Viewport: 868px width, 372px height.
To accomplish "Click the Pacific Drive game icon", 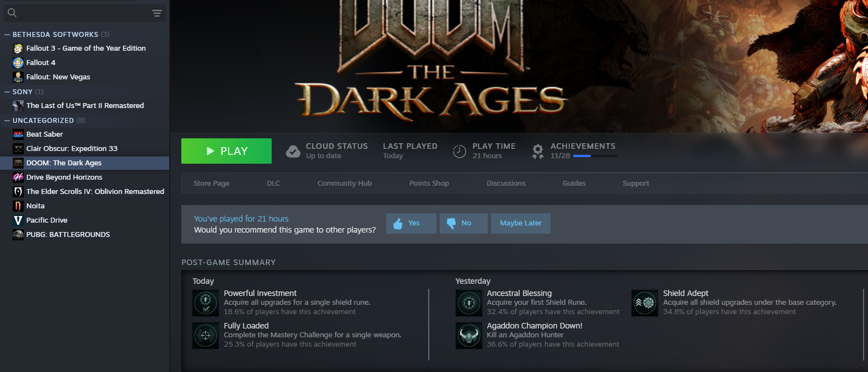I will point(18,220).
